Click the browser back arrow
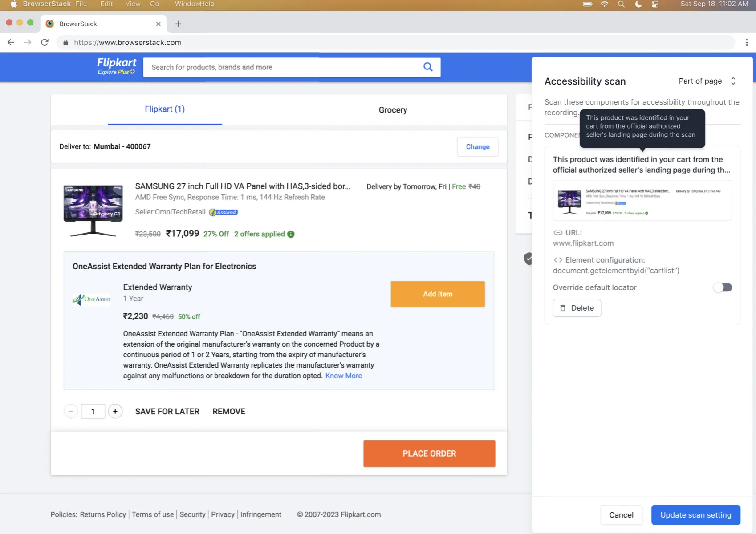Image resolution: width=756 pixels, height=534 pixels. 11,42
